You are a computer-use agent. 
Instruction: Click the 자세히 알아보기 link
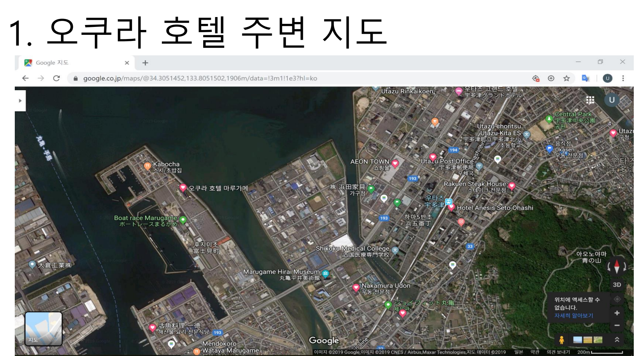pos(573,315)
